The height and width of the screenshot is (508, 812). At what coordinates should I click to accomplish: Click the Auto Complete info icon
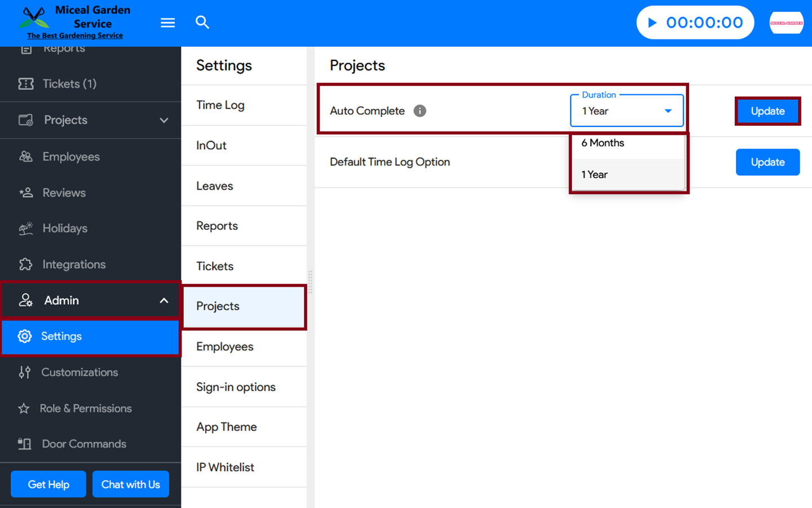(420, 111)
